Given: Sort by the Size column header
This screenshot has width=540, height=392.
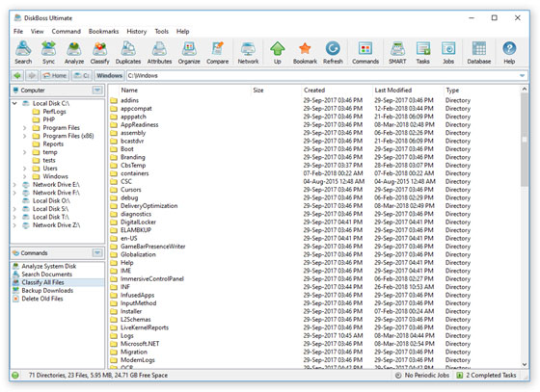Looking at the screenshot, I should (276, 91).
